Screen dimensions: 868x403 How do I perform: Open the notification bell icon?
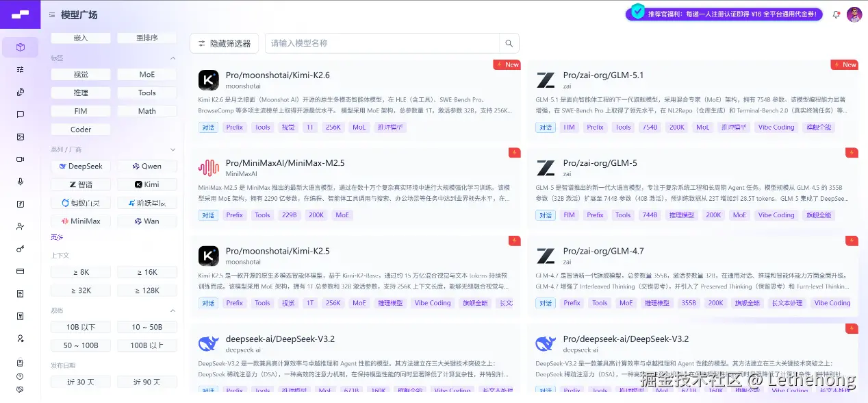(x=836, y=14)
